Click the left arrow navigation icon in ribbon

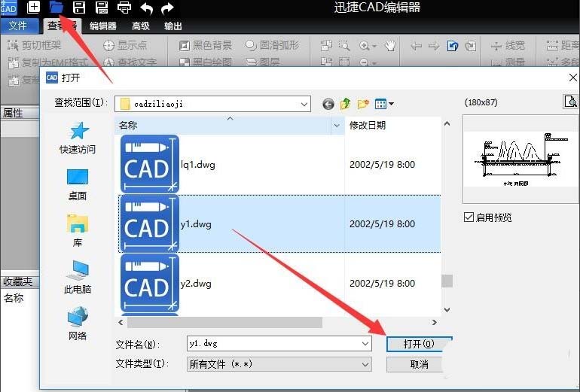(417, 46)
